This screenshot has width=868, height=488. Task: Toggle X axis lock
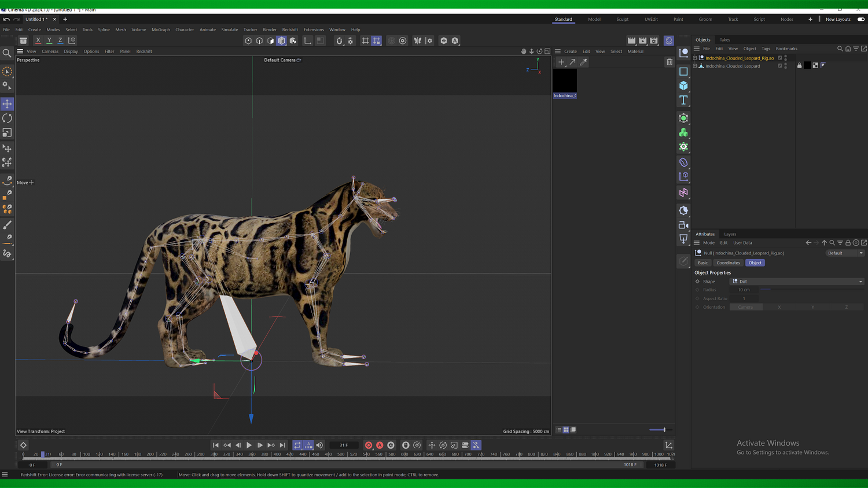click(x=38, y=40)
